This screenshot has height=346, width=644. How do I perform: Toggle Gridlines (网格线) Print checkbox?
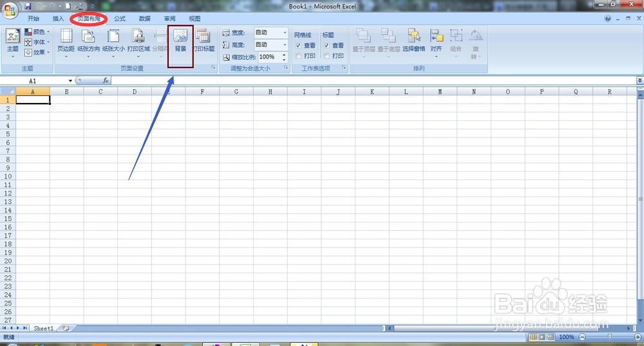(299, 56)
